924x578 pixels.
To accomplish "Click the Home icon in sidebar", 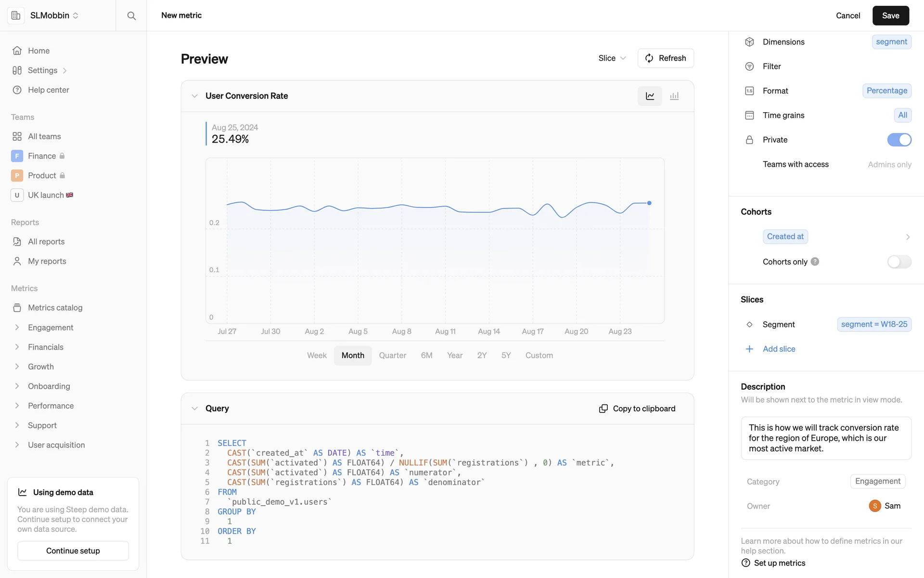I will point(17,51).
